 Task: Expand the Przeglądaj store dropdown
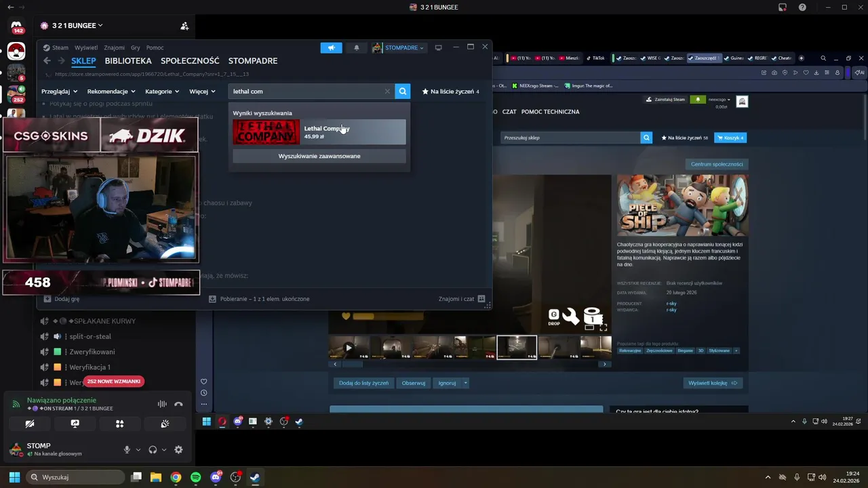(58, 91)
